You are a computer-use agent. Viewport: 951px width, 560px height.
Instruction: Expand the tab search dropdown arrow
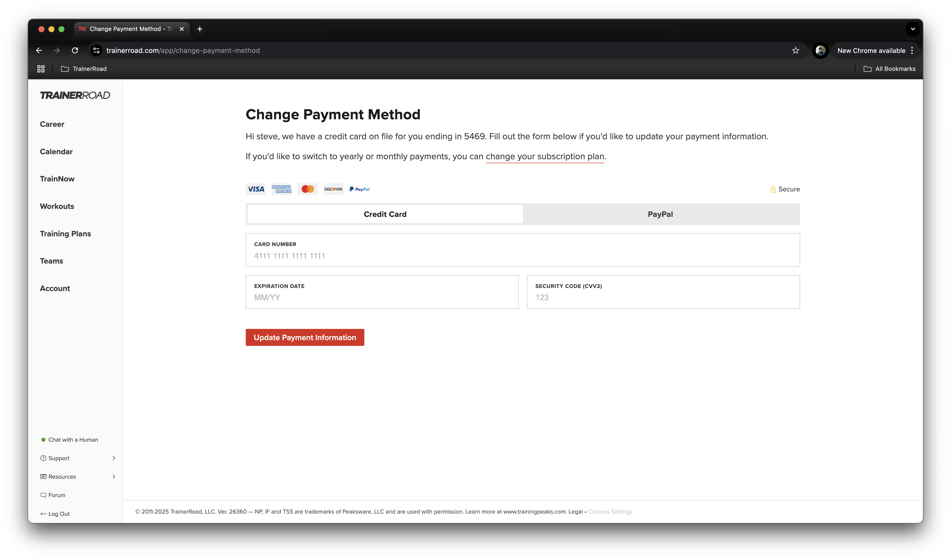coord(913,29)
